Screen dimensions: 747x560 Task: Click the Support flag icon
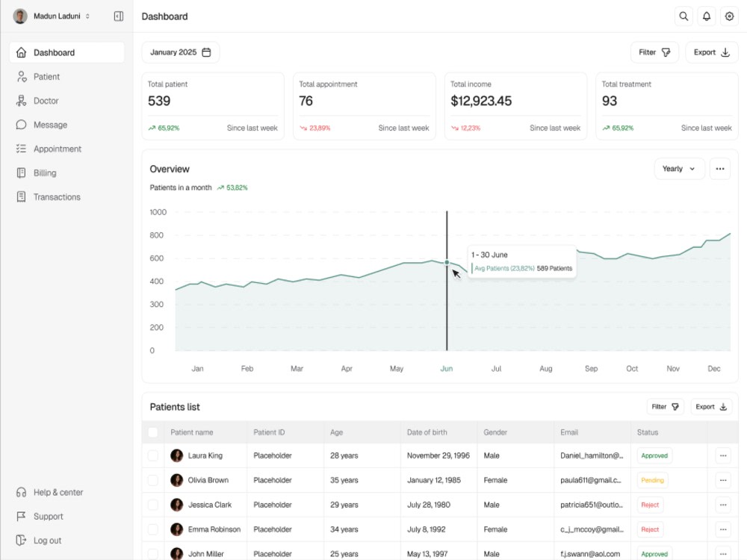click(x=21, y=516)
